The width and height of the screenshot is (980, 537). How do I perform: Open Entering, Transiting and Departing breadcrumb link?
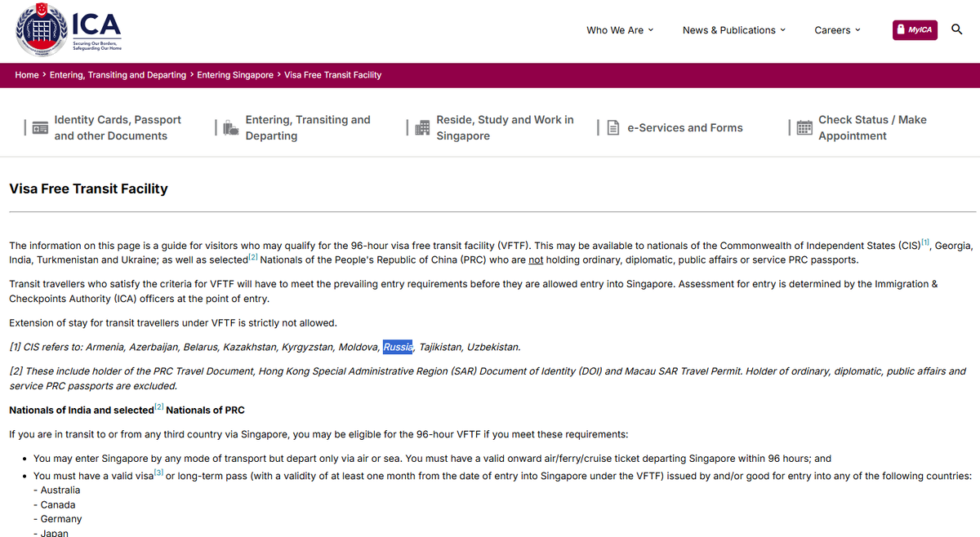[x=118, y=75]
